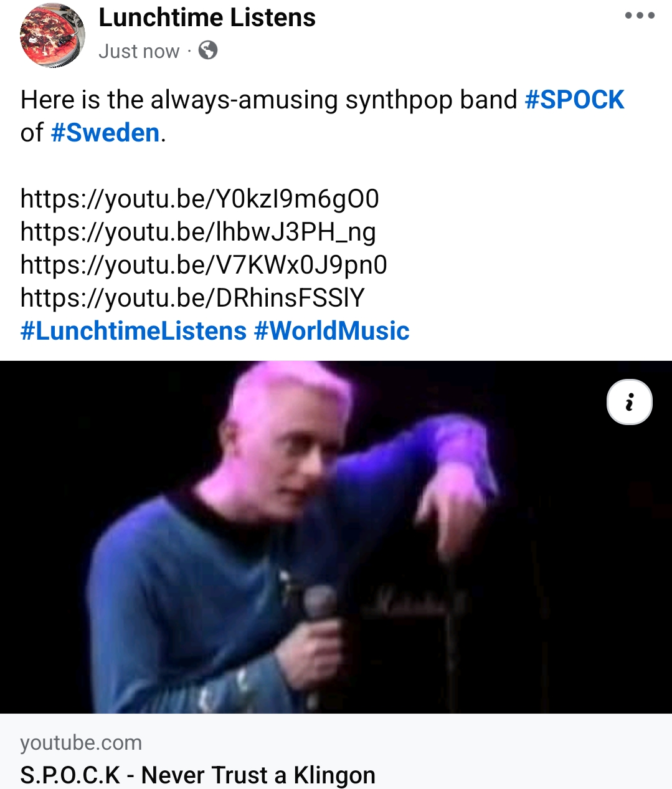Open the video preview thumbnail of singer
This screenshot has width=672, height=789.
point(336,537)
